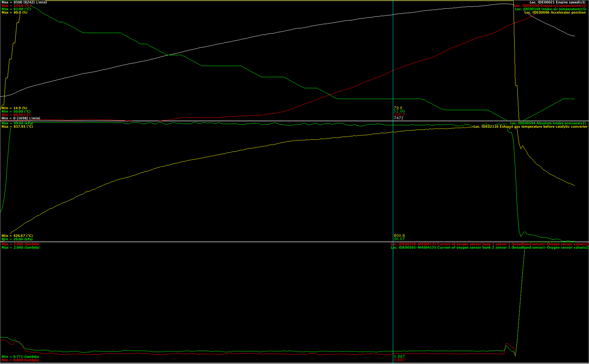Click the 800.8 exhaust temperature cursor value
The width and height of the screenshot is (589, 364).
click(399, 235)
